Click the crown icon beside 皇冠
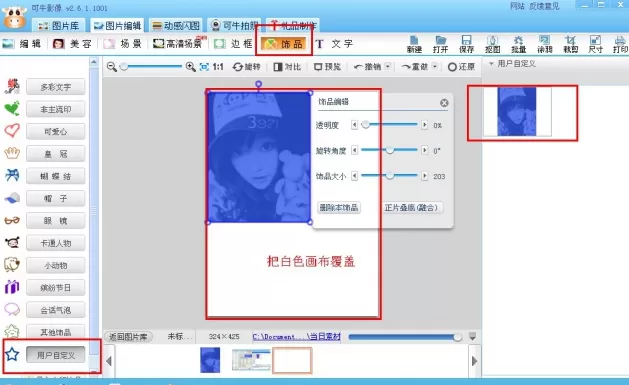The height and width of the screenshot is (385, 629). (x=12, y=153)
